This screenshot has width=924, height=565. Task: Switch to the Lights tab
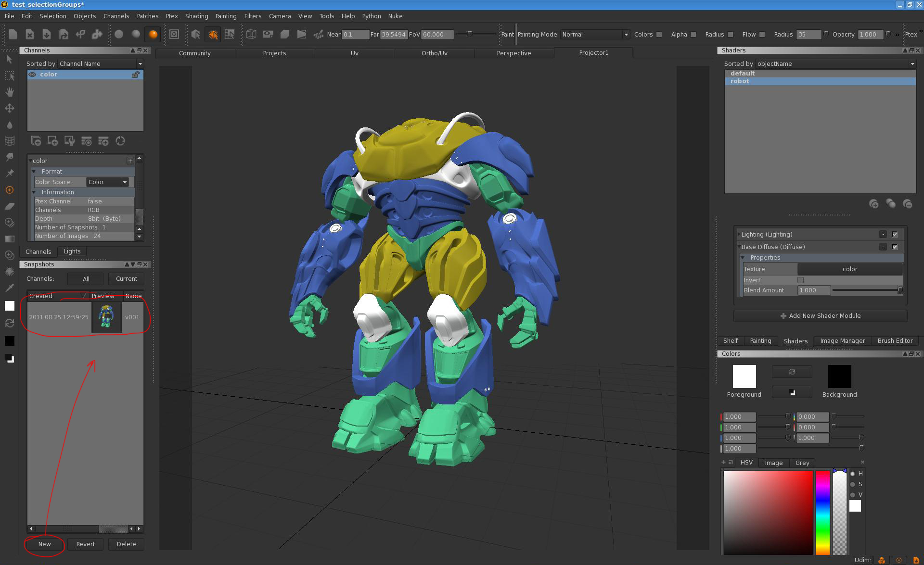[x=72, y=251]
